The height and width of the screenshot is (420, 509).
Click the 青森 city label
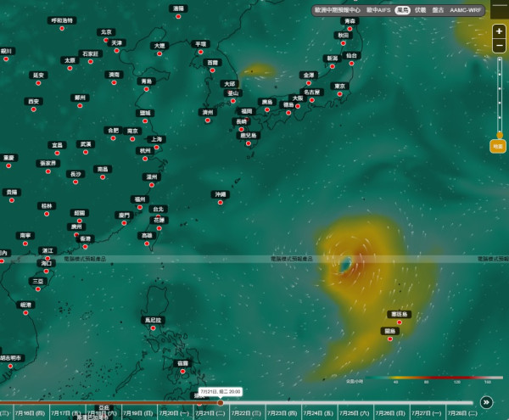(350, 20)
